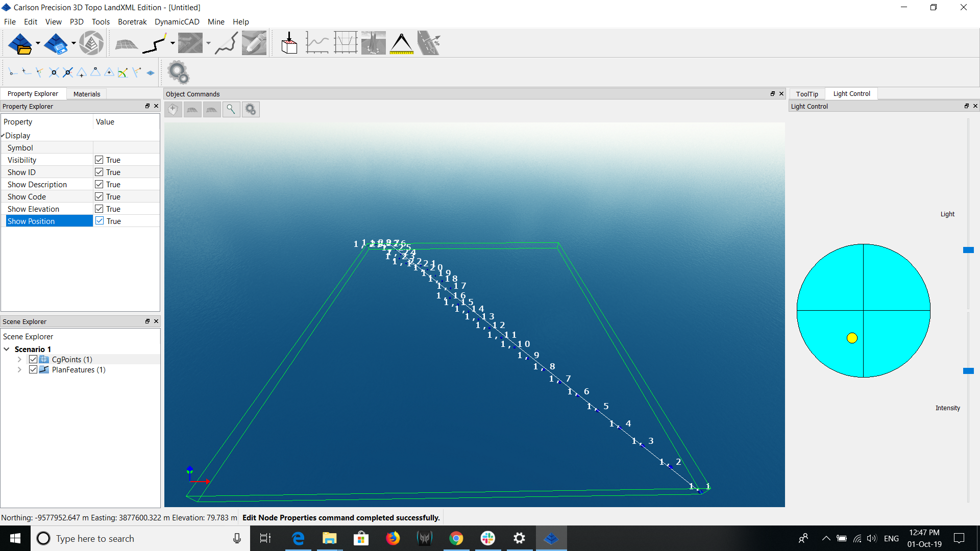Select the Symbol property row
Viewport: 980px width, 551px height.
(x=80, y=148)
